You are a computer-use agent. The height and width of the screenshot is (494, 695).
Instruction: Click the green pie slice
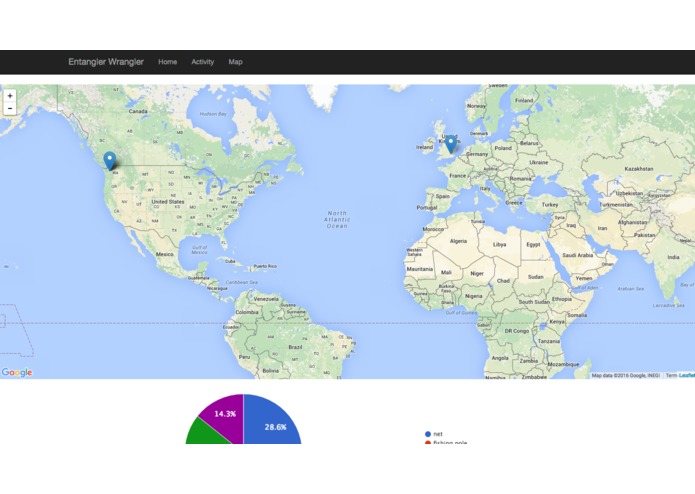click(x=205, y=433)
